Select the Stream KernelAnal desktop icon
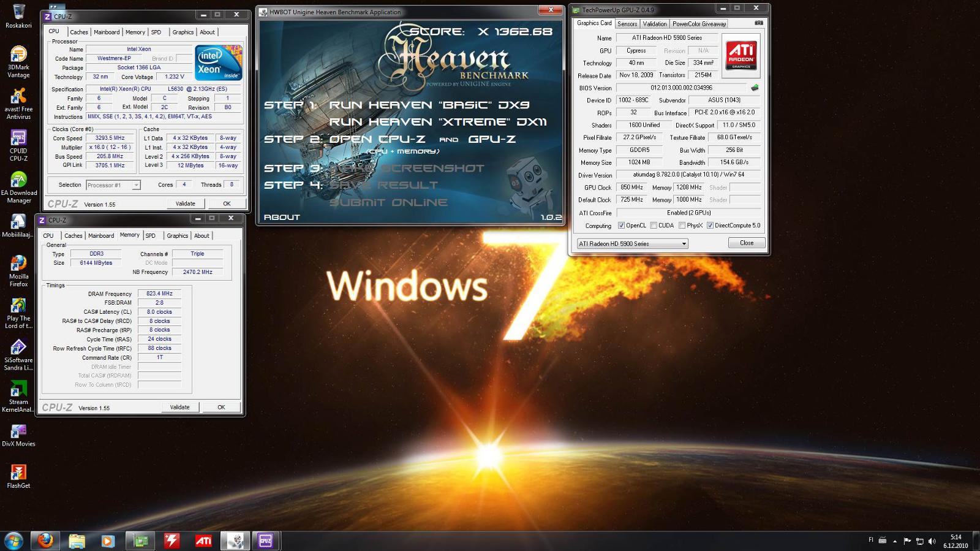The width and height of the screenshot is (980, 551). 18,396
